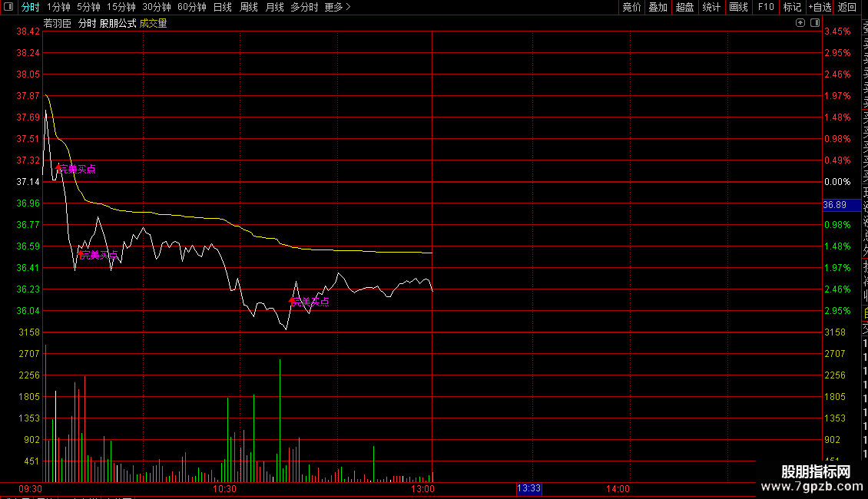This screenshot has height=499, width=868.
Task: Click the 13:00 time axis label
Action: pyautogui.click(x=423, y=488)
